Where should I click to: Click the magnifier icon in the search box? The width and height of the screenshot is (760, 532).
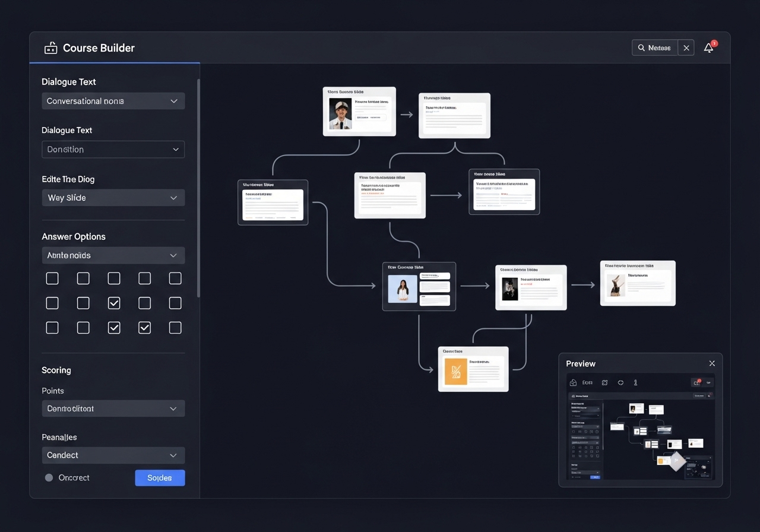[x=641, y=48]
